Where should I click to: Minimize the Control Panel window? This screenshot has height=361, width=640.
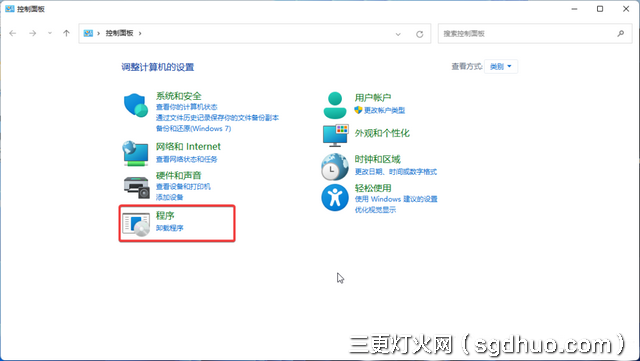coord(574,9)
